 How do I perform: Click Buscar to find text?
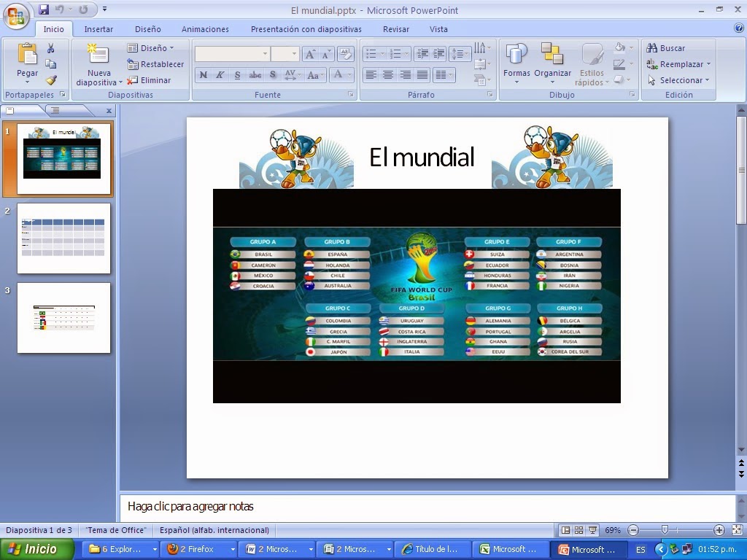[x=666, y=48]
